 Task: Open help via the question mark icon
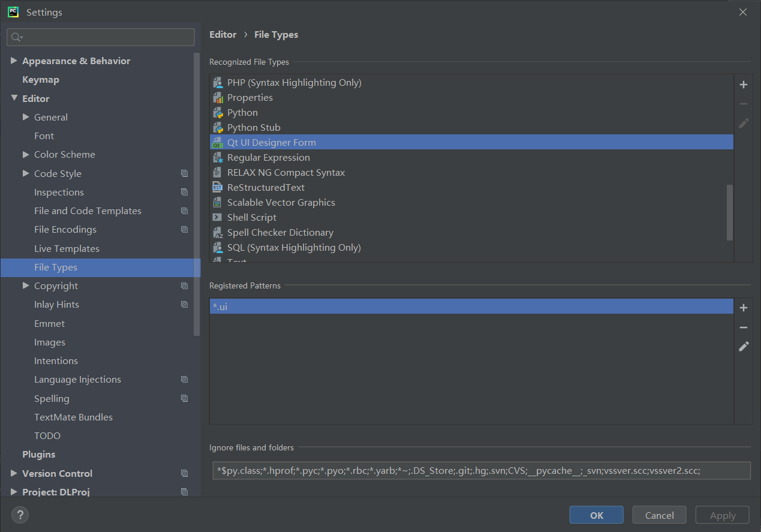click(20, 515)
